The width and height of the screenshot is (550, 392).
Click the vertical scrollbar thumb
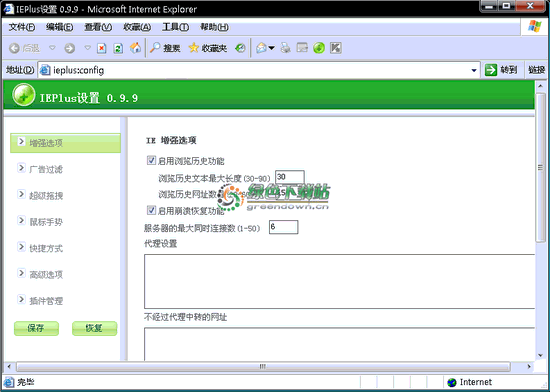(x=541, y=168)
